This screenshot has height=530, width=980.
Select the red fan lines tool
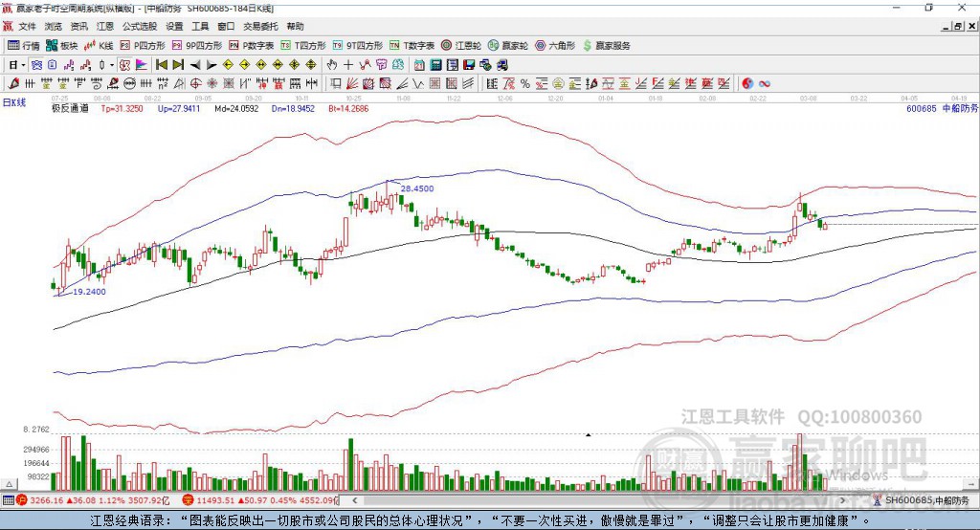352,84
